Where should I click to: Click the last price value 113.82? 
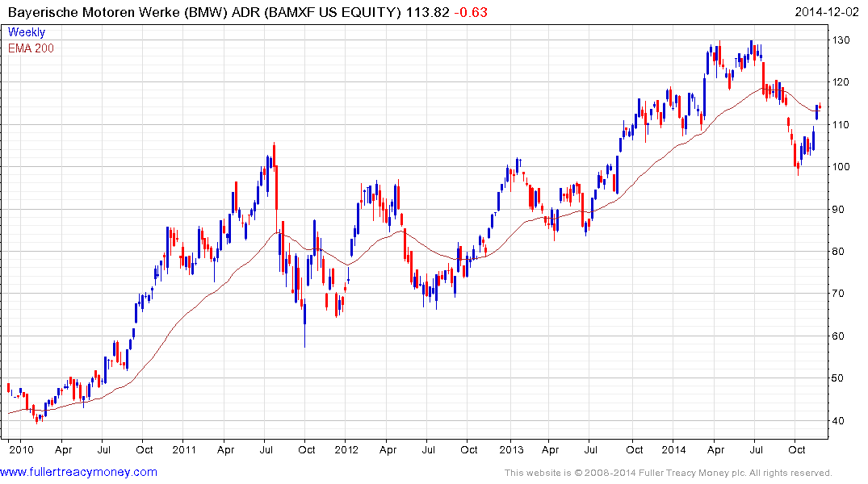point(427,12)
